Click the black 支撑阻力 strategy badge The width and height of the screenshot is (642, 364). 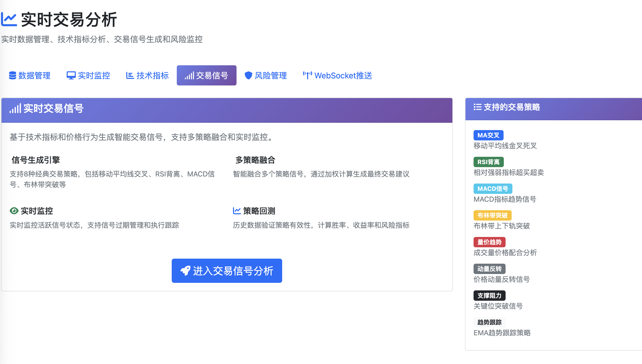point(489,296)
